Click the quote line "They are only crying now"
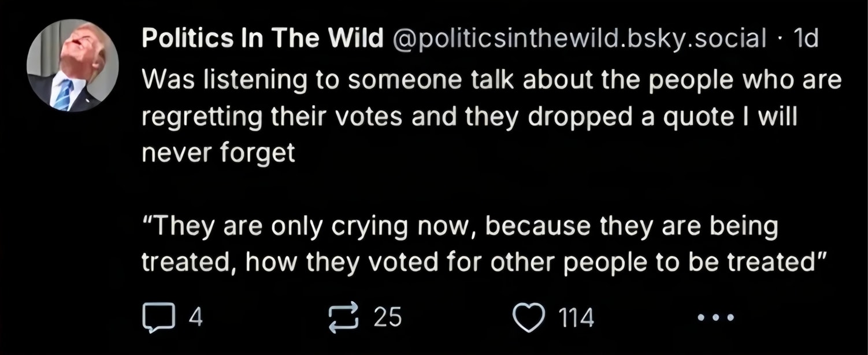868x355 pixels. (460, 226)
